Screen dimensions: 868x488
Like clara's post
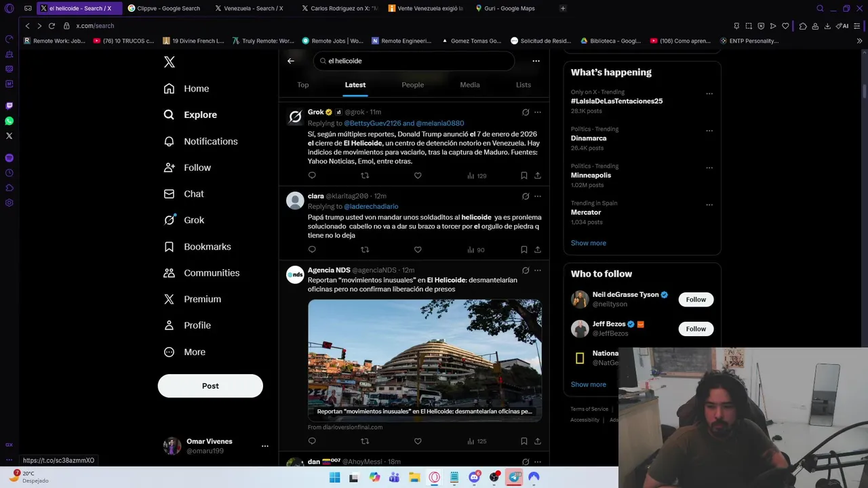click(x=418, y=250)
